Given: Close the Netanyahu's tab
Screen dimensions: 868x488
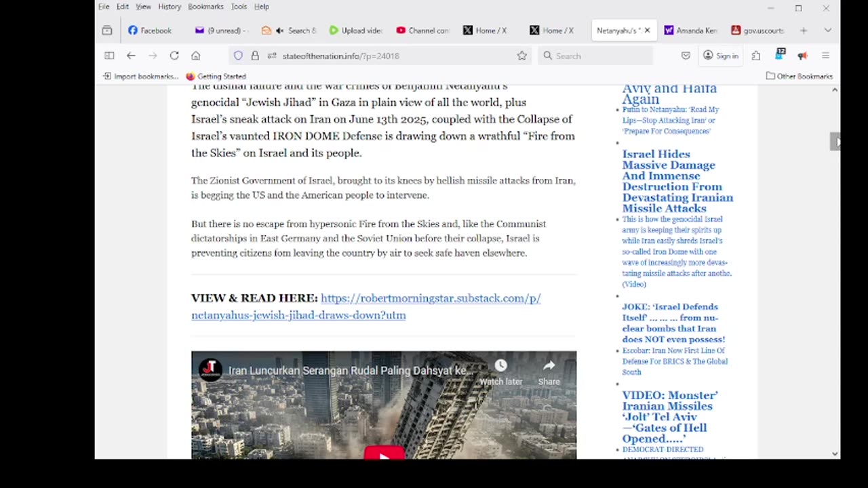Looking at the screenshot, I should tap(647, 30).
